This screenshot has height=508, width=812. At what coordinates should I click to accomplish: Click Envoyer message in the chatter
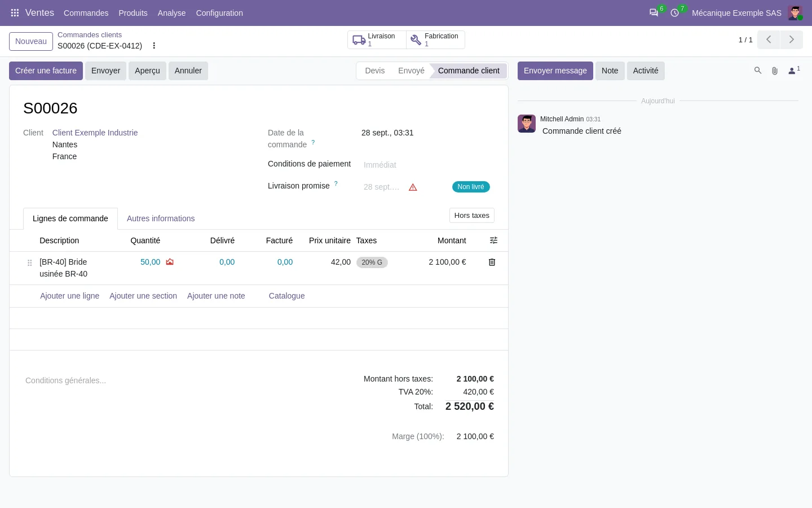tap(555, 71)
